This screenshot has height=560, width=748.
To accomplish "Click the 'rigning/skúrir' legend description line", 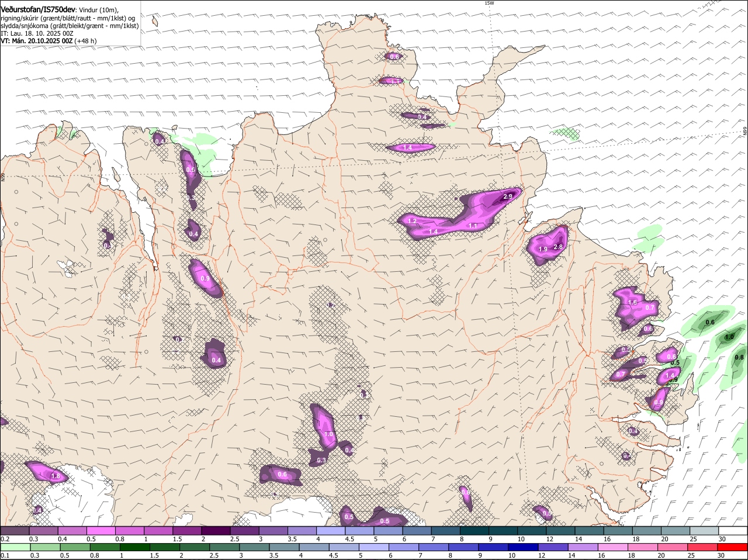I will (x=68, y=18).
